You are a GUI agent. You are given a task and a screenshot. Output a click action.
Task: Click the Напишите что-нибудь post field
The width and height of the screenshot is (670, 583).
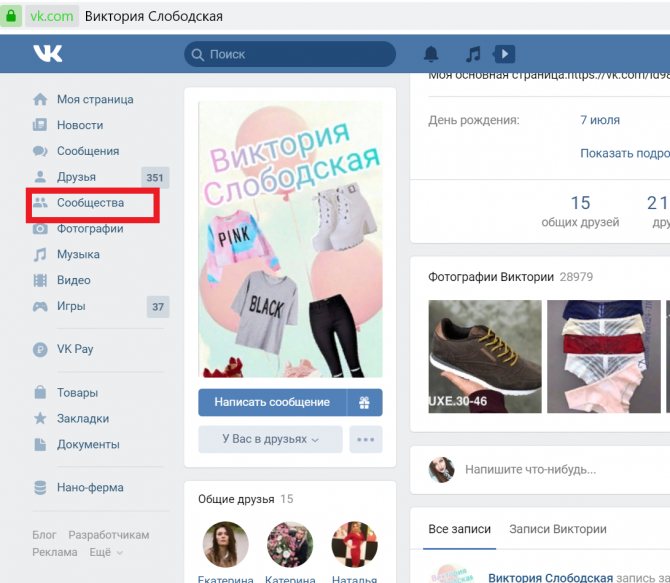click(530, 470)
